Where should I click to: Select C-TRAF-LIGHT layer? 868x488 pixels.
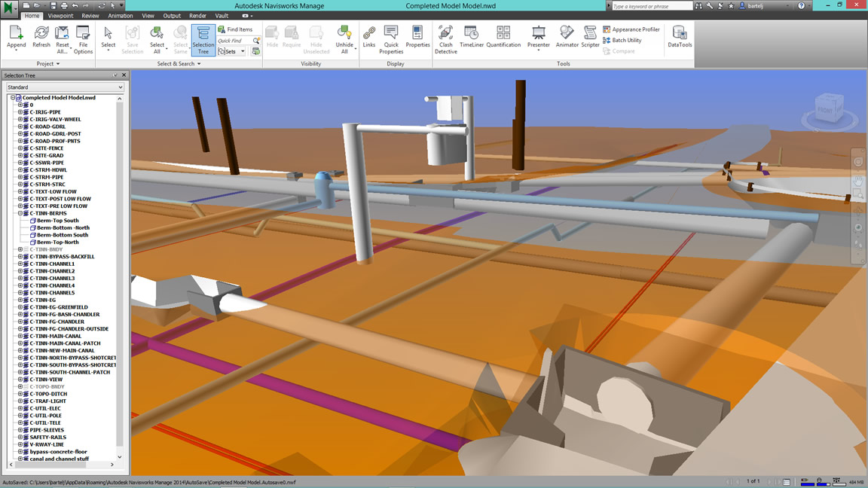(47, 401)
